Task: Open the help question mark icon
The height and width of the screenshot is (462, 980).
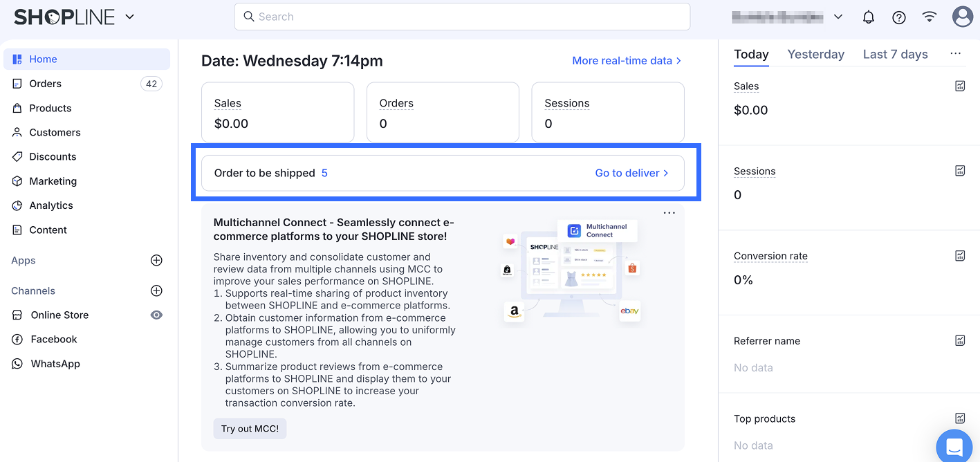Action: tap(899, 17)
